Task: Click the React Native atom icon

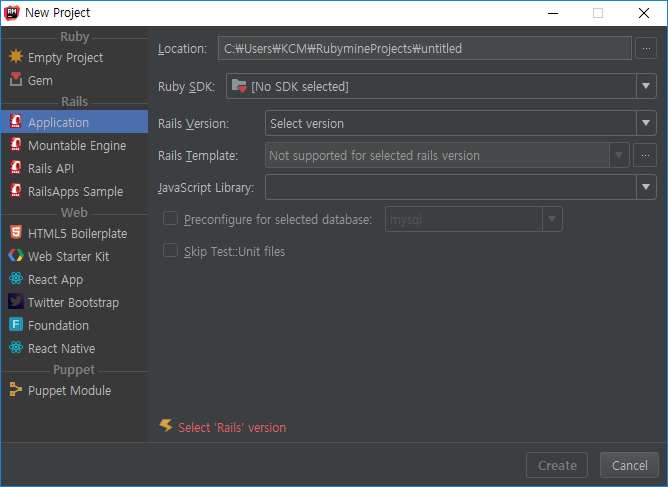Action: click(x=16, y=348)
